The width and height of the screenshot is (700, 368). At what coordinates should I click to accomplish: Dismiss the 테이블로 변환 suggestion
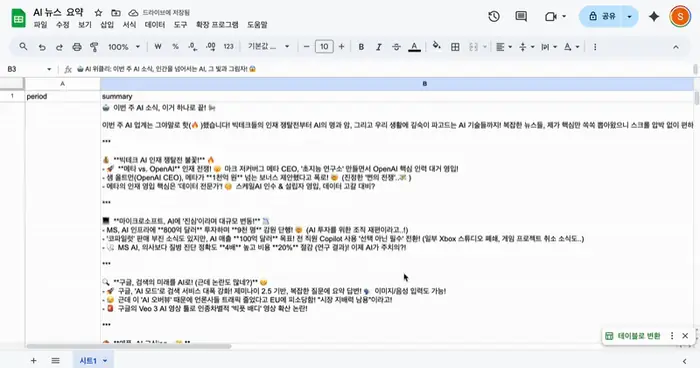click(685, 336)
